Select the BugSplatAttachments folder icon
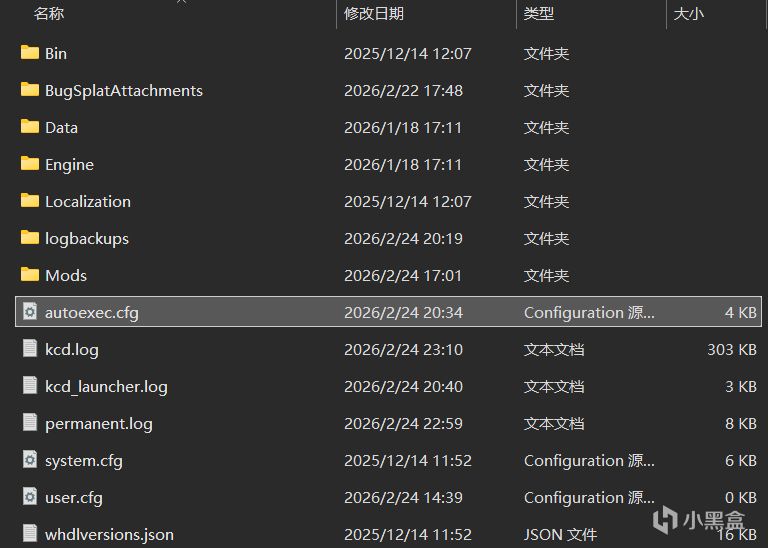This screenshot has width=768, height=548. pyautogui.click(x=30, y=90)
